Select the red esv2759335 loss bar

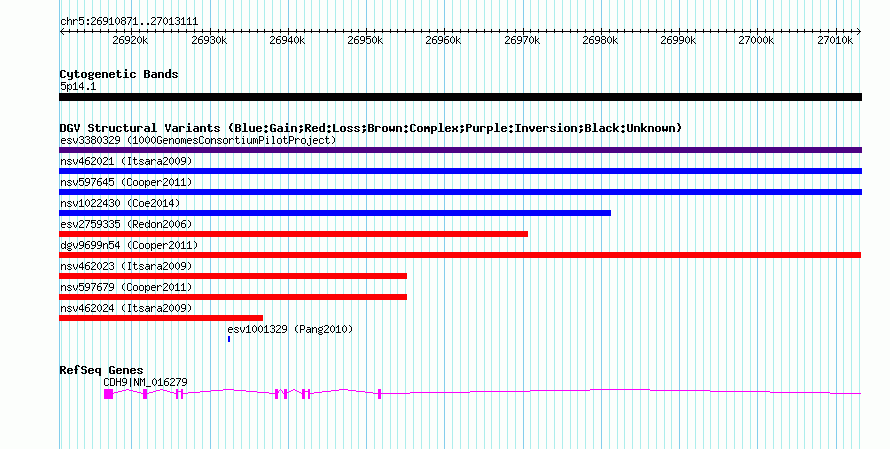[293, 234]
